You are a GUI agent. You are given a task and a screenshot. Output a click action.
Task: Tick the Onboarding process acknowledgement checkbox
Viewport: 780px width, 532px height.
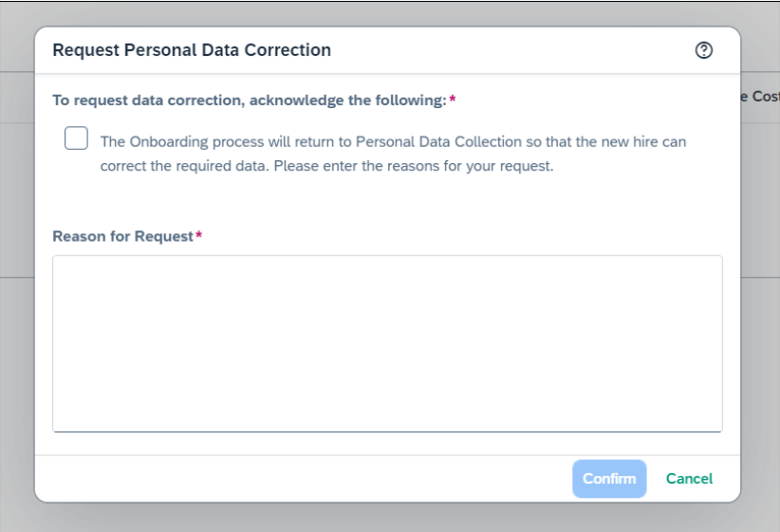click(76, 138)
